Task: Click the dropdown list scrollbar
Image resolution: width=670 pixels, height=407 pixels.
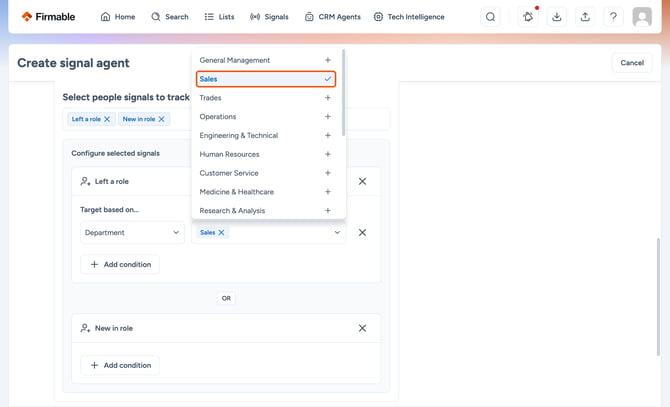Action: tap(344, 93)
